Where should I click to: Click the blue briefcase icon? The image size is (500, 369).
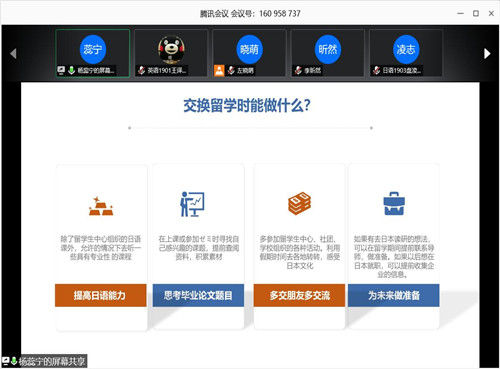[x=394, y=204]
